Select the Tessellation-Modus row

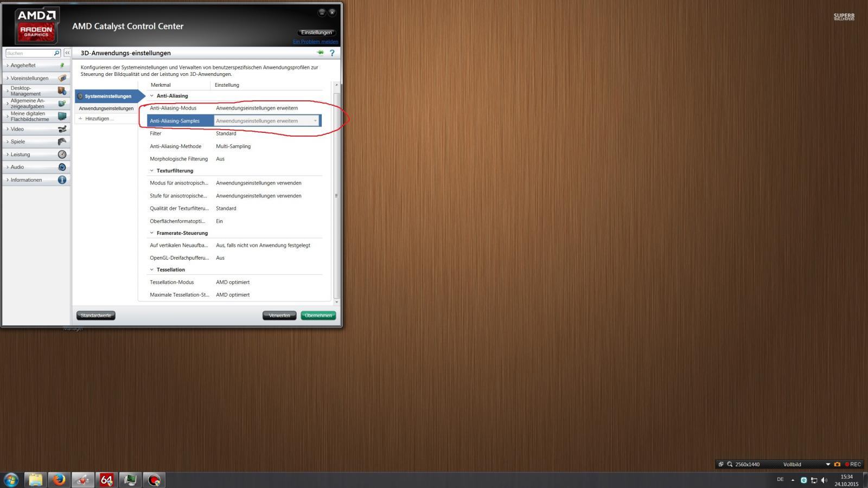234,282
